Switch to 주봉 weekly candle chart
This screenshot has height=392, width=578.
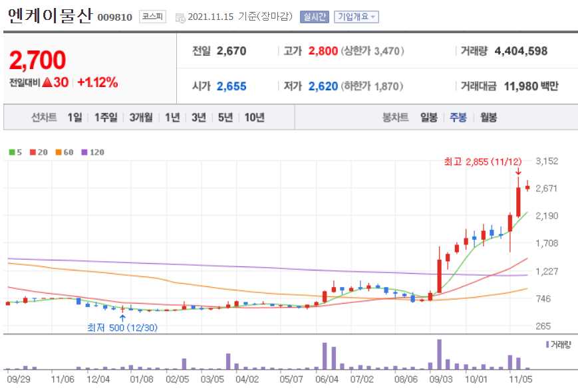(x=458, y=118)
